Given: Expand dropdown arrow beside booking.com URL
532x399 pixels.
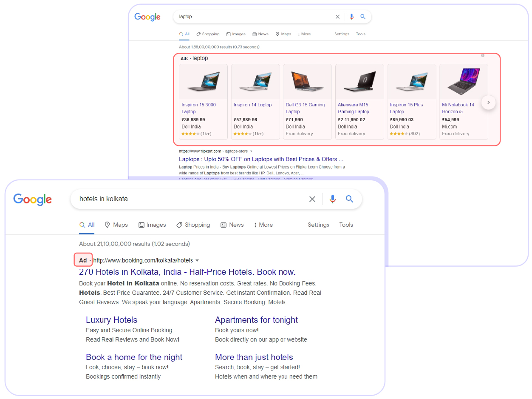Looking at the screenshot, I should pyautogui.click(x=197, y=260).
